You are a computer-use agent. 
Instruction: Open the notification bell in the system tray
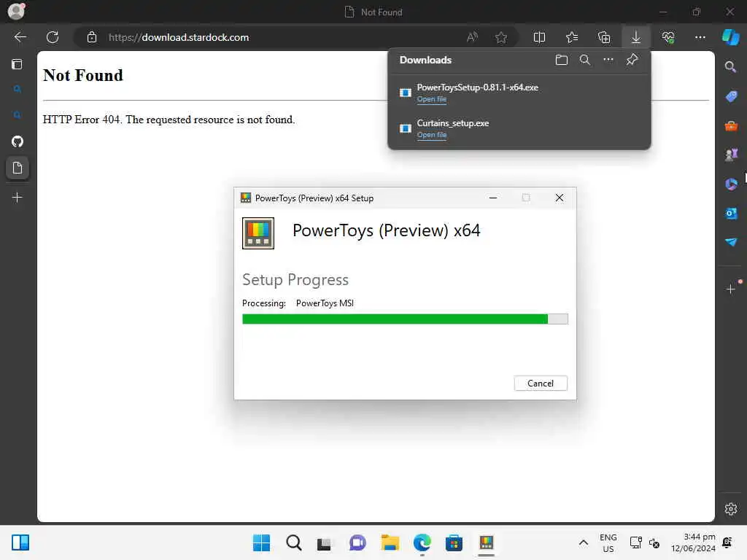click(x=727, y=542)
